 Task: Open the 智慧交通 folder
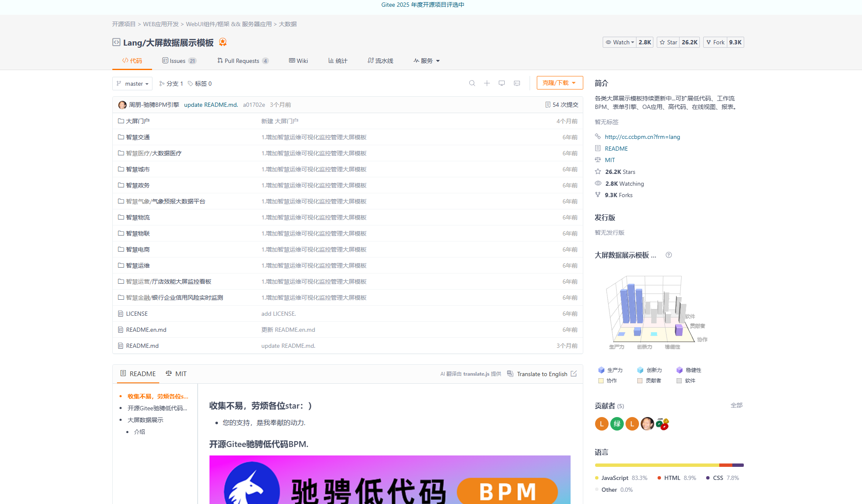pos(138,137)
